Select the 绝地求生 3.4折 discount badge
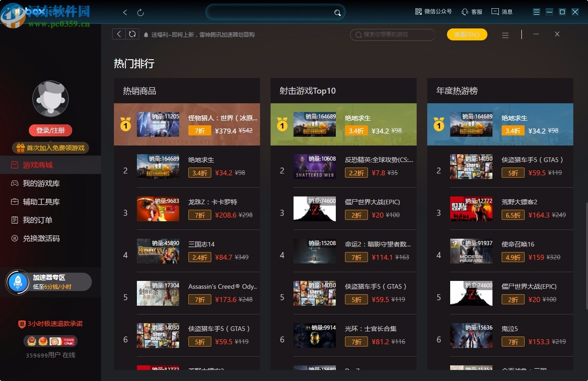 pyautogui.click(x=356, y=130)
